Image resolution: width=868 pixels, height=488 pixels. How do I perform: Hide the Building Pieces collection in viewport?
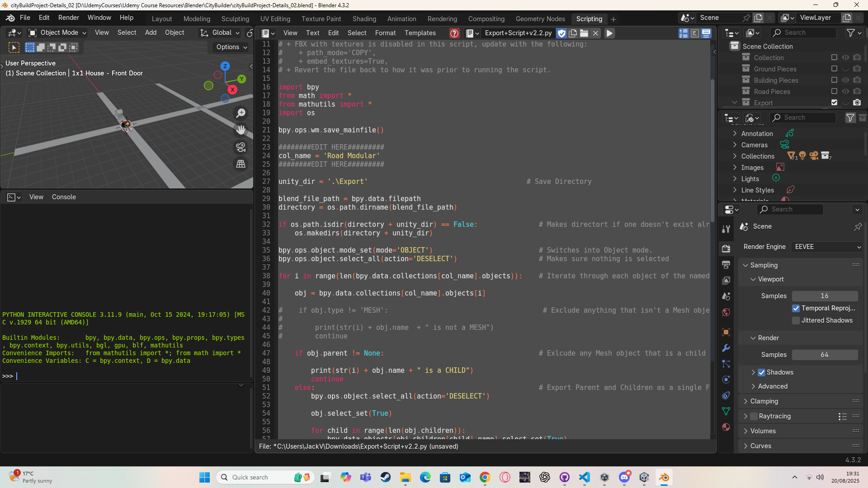(845, 80)
